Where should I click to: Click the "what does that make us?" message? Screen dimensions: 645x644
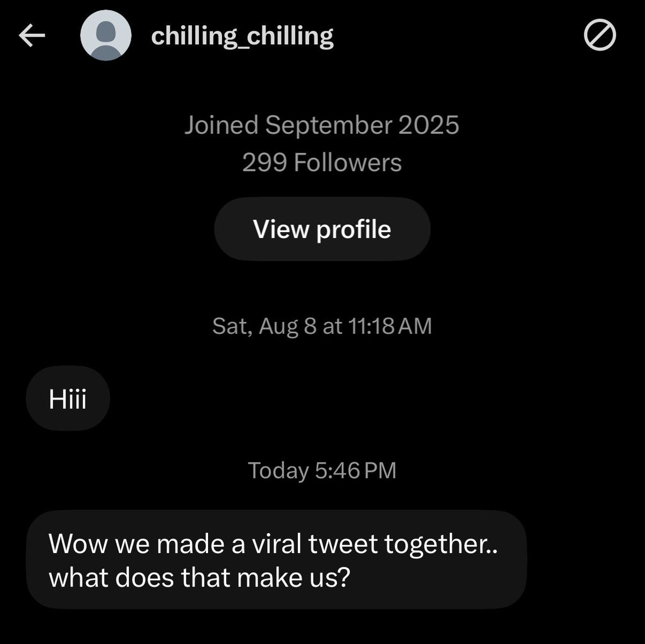276,560
